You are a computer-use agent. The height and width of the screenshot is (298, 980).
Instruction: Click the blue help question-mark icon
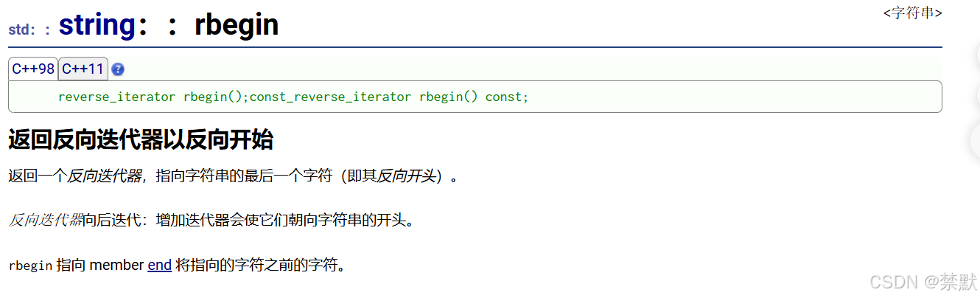click(118, 69)
